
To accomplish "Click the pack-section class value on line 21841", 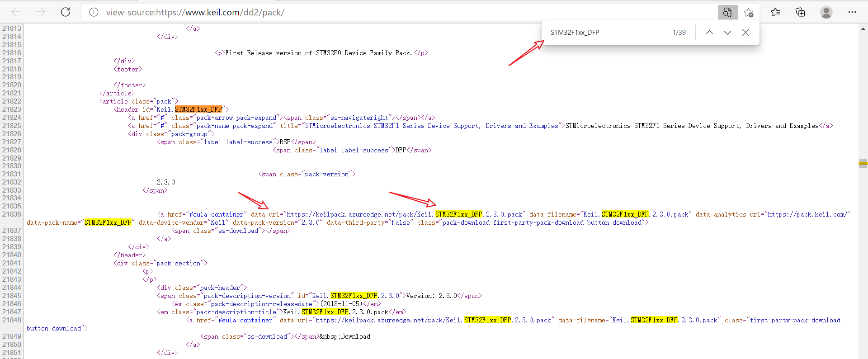I will 179,263.
